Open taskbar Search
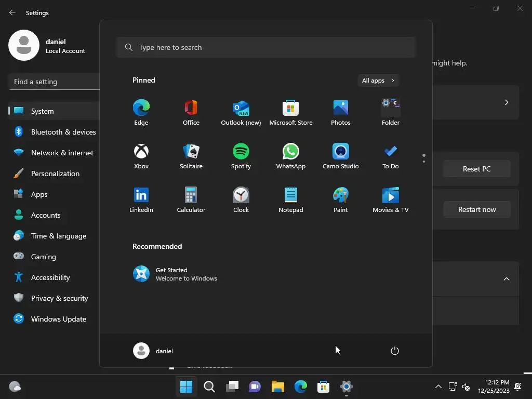The image size is (532, 399). click(x=209, y=387)
